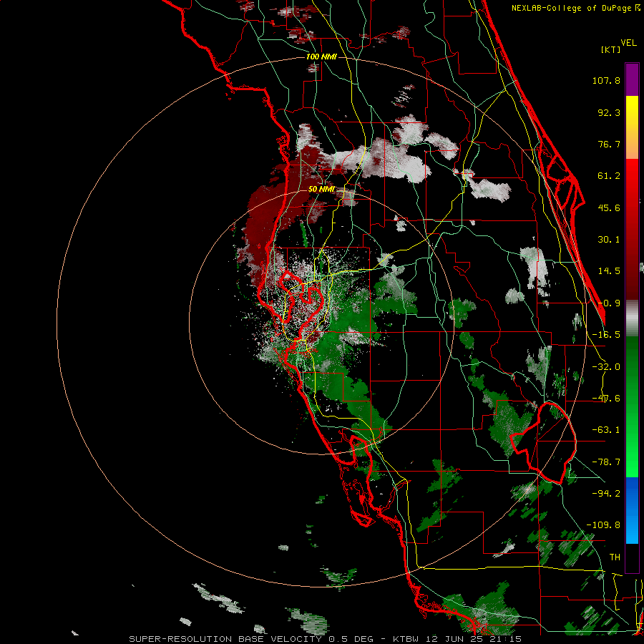The width and height of the screenshot is (644, 644).
Task: Click the 30.1 velocity scale value
Action: click(x=609, y=240)
